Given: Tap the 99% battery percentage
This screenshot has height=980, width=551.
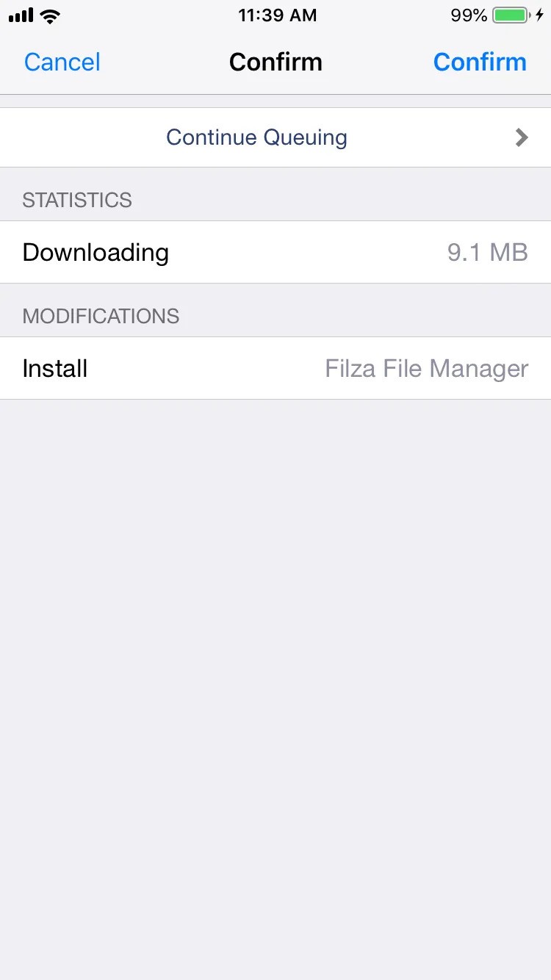Looking at the screenshot, I should click(x=469, y=15).
